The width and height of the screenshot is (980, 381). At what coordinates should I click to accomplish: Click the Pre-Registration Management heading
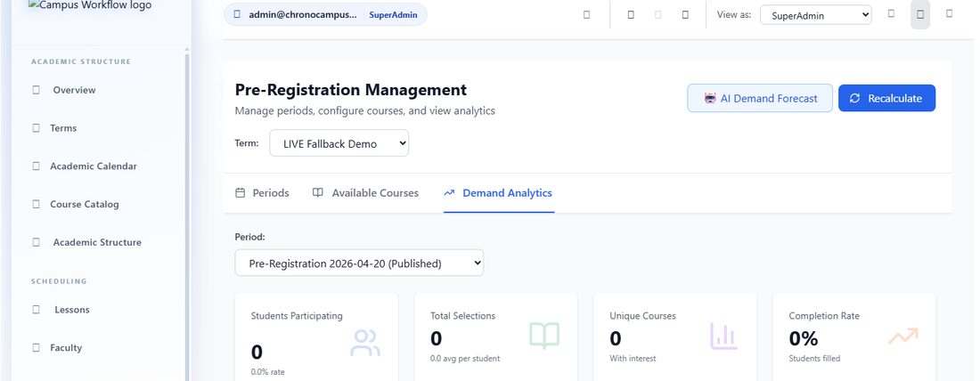point(351,89)
